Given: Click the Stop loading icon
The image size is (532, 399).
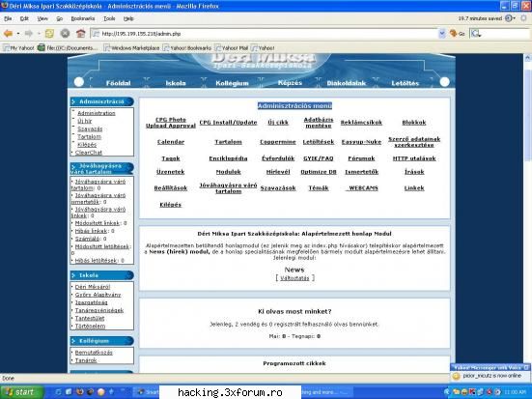Looking at the screenshot, I should [x=65, y=33].
